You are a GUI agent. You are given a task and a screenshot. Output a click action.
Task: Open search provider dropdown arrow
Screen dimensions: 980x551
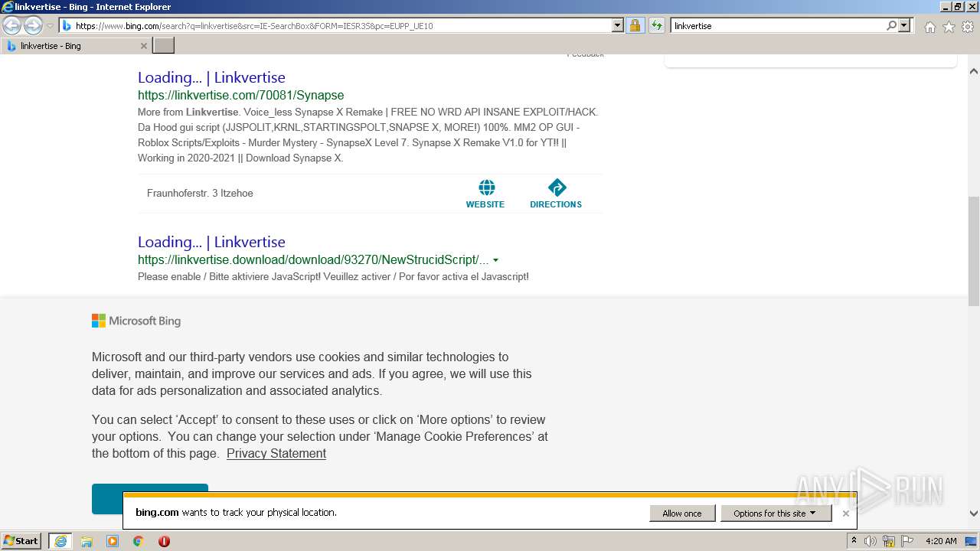(x=905, y=25)
